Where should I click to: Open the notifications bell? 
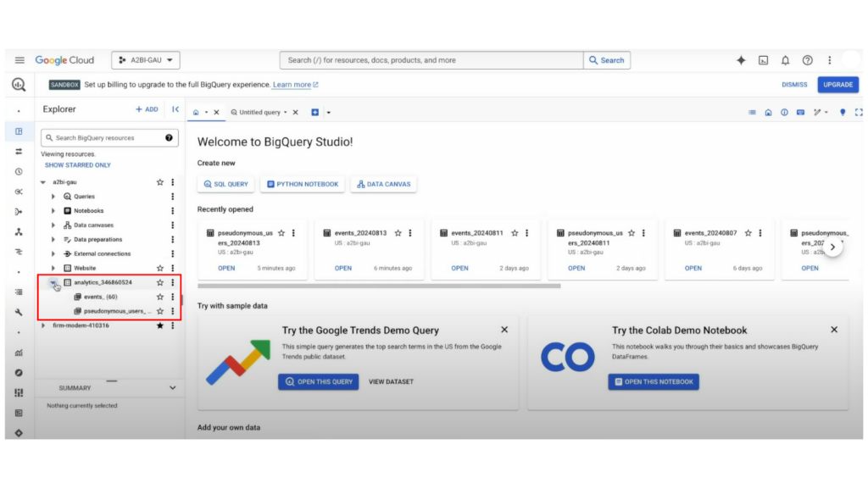tap(785, 60)
